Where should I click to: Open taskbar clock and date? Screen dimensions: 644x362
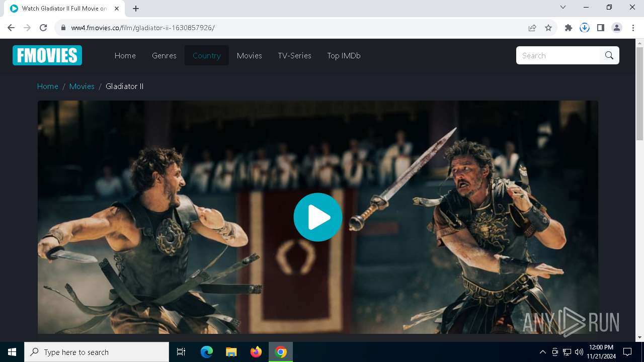click(601, 352)
